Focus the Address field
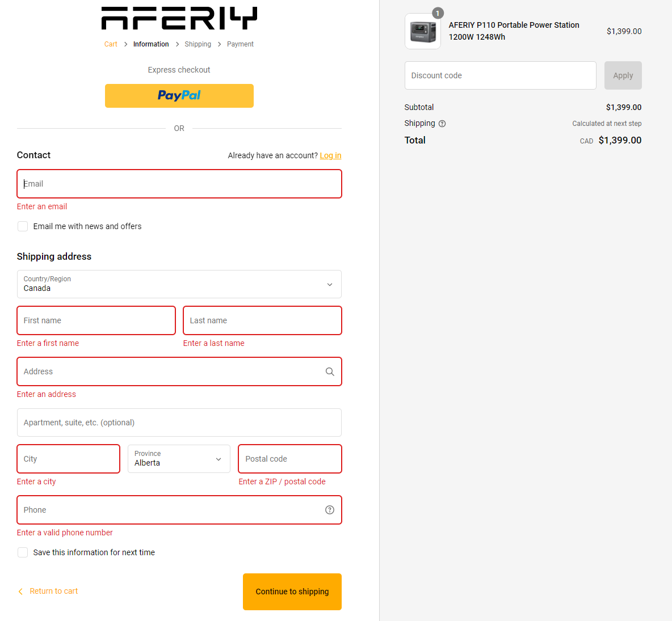This screenshot has width=672, height=621. pyautogui.click(x=179, y=371)
